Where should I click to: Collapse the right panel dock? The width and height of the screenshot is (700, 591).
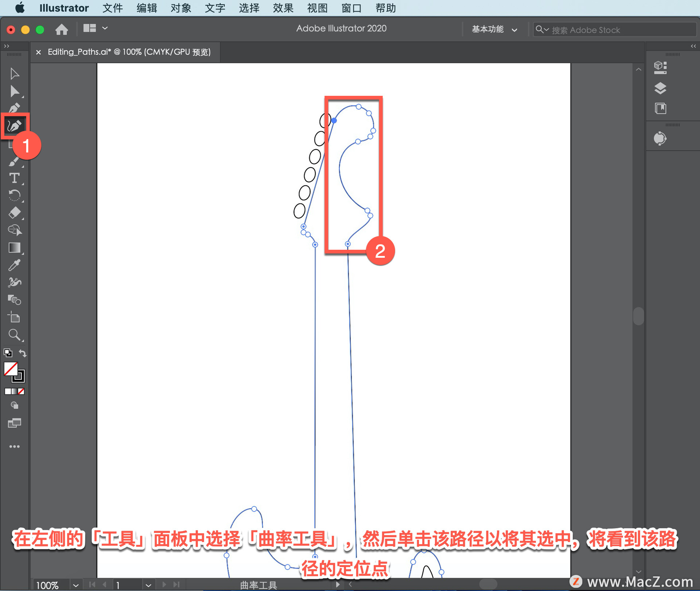(x=693, y=46)
